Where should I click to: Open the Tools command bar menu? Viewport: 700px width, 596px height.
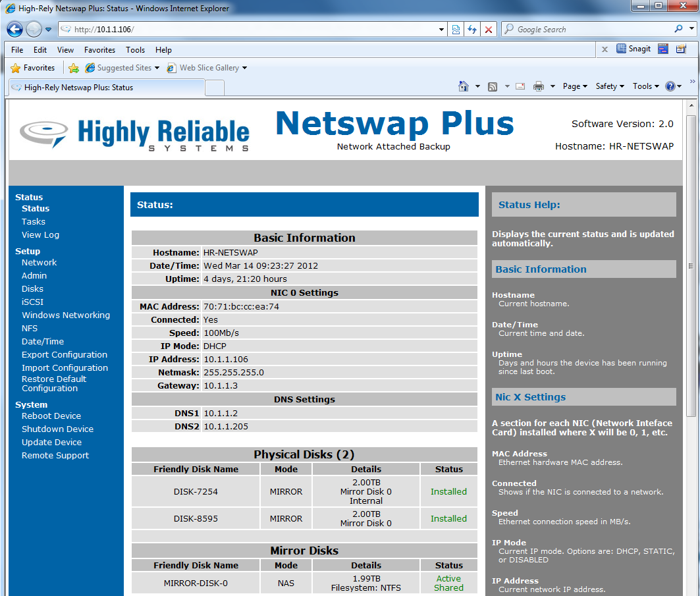(x=645, y=86)
